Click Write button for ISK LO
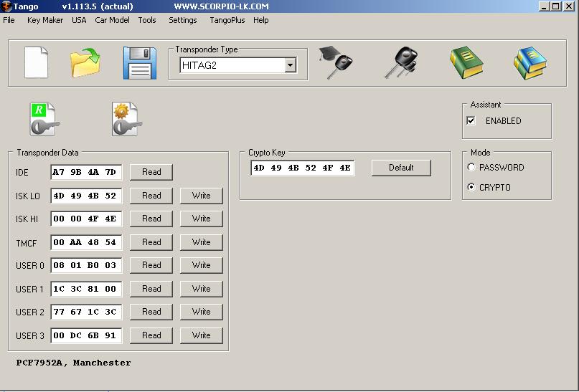The width and height of the screenshot is (579, 392). (x=201, y=196)
